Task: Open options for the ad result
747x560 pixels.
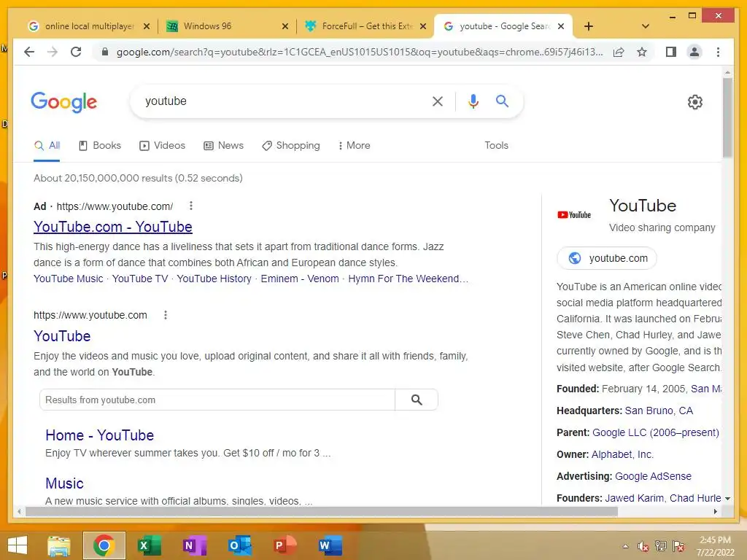Action: 191,206
